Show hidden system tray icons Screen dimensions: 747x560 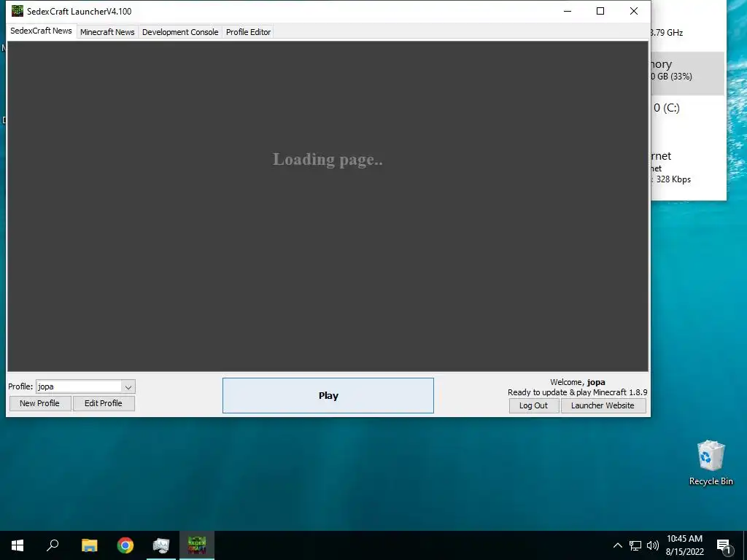(617, 545)
